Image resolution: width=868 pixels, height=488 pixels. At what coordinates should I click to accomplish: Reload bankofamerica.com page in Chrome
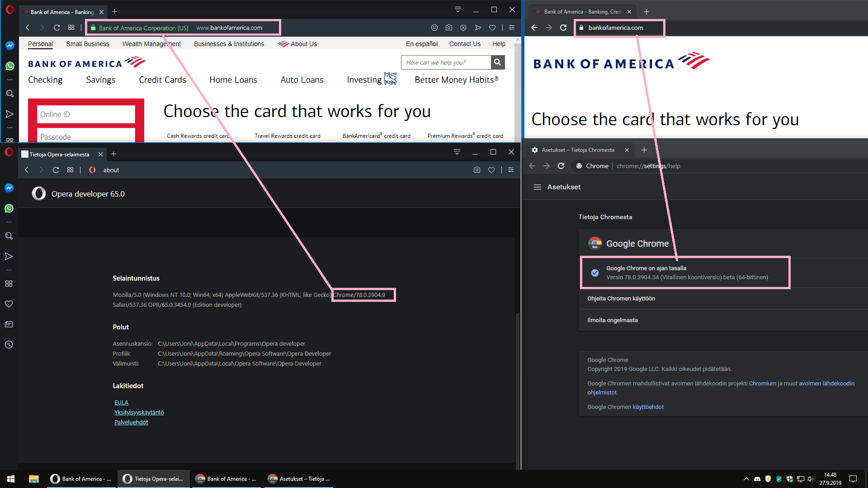pos(563,28)
